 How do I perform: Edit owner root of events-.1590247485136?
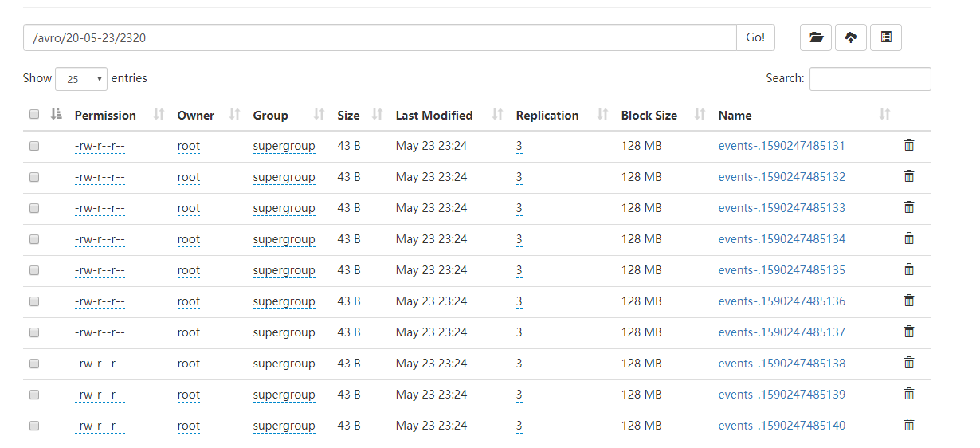[189, 301]
